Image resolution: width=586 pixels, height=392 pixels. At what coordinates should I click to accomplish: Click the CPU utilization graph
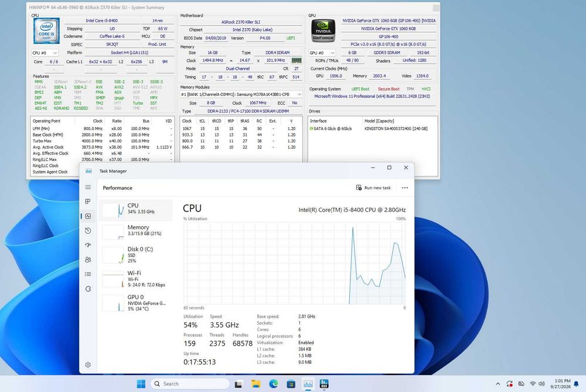coord(294,263)
